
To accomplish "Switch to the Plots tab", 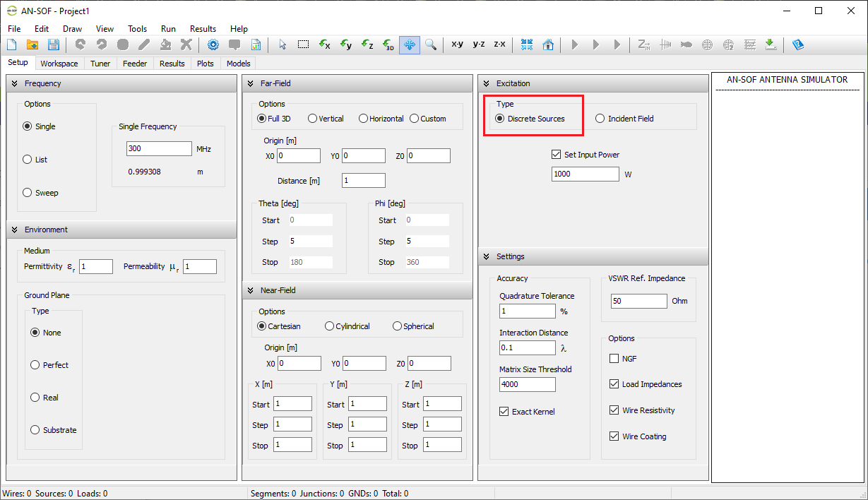I will pos(206,64).
